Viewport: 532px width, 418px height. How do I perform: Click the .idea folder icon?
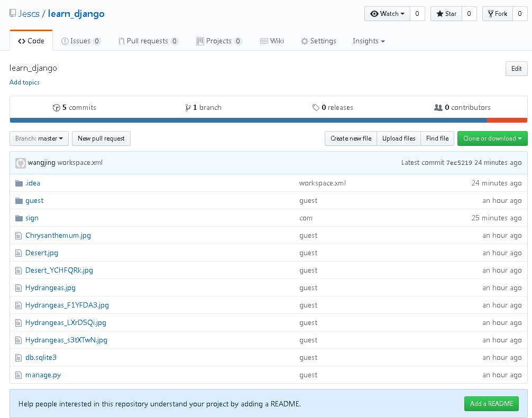tap(19, 183)
